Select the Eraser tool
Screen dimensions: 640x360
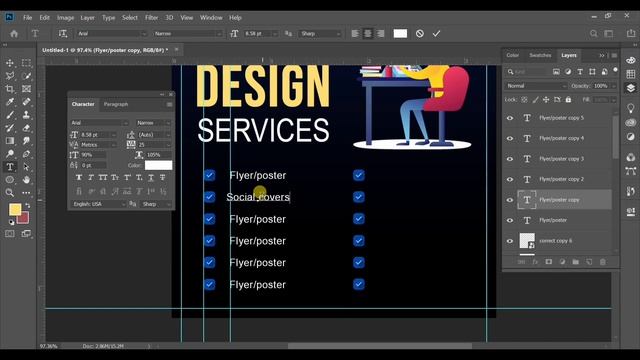click(x=26, y=128)
